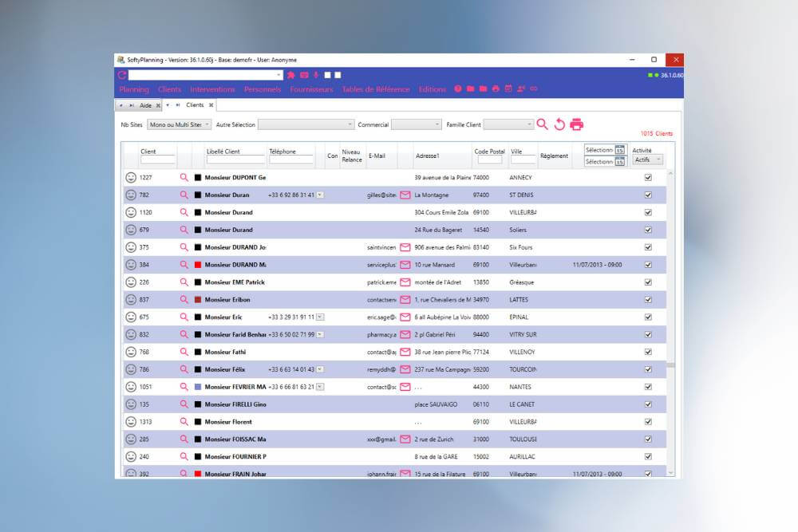Open the Tables de Référence menu
Image resolution: width=798 pixels, height=532 pixels.
click(376, 89)
